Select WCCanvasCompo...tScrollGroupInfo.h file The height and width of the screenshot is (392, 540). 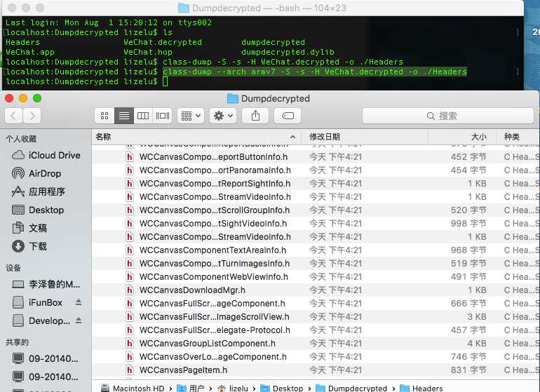tap(316, 210)
